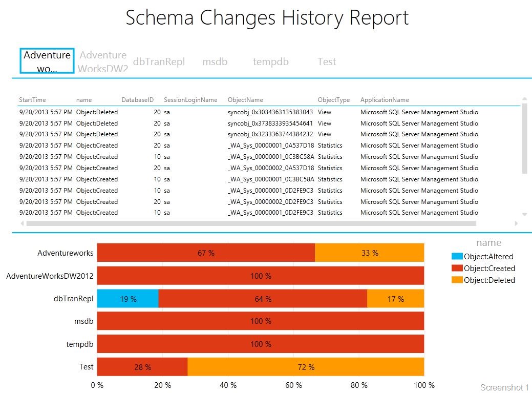The image size is (532, 393).
Task: Select the tempdb filter item
Action: click(x=271, y=61)
